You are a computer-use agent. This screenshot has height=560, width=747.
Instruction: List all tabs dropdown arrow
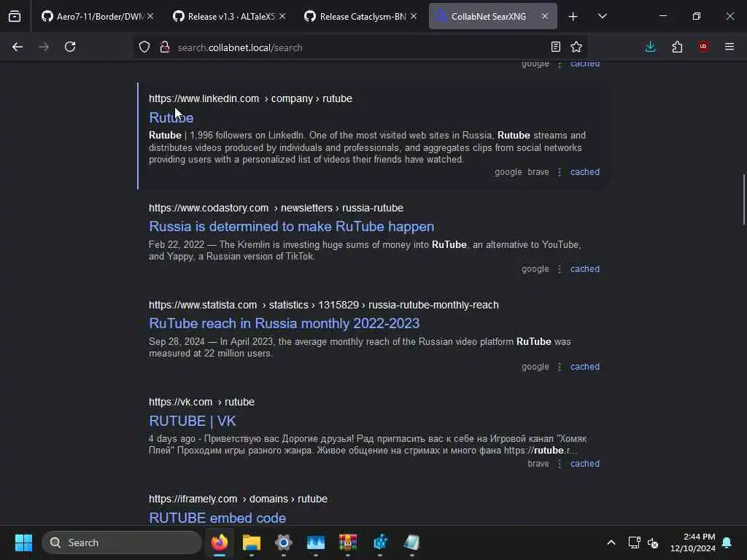tap(603, 16)
